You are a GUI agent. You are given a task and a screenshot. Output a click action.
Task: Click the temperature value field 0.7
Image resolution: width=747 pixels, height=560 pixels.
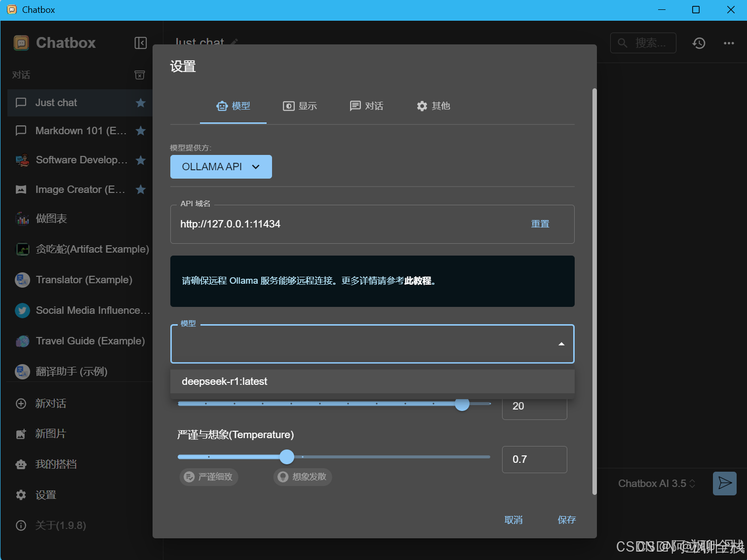(535, 459)
